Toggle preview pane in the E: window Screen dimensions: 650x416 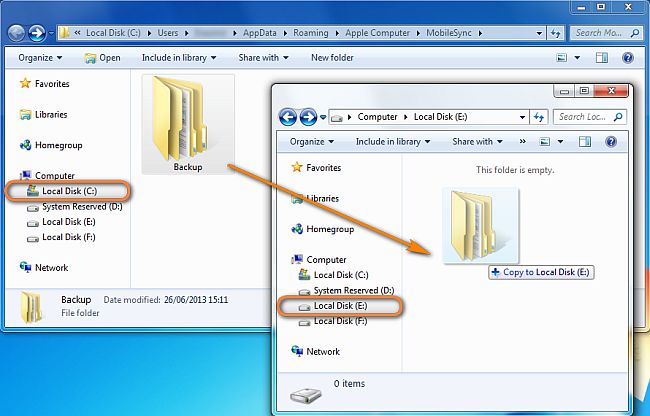pos(585,142)
